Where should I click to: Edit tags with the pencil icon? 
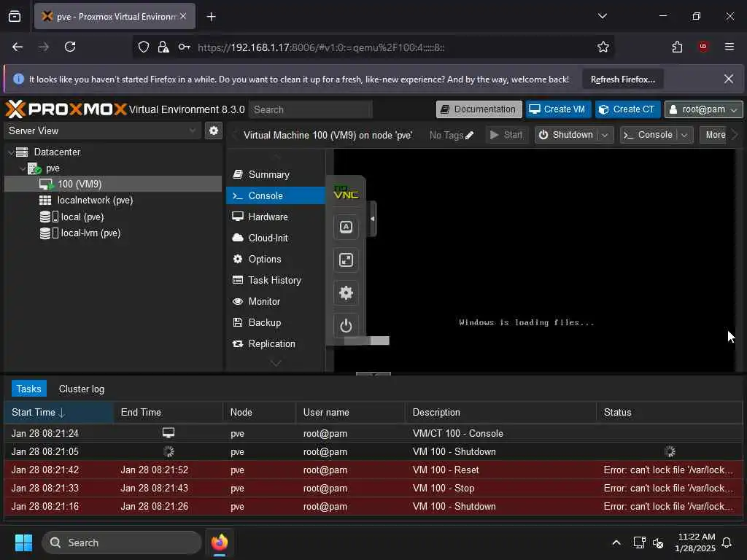469,135
